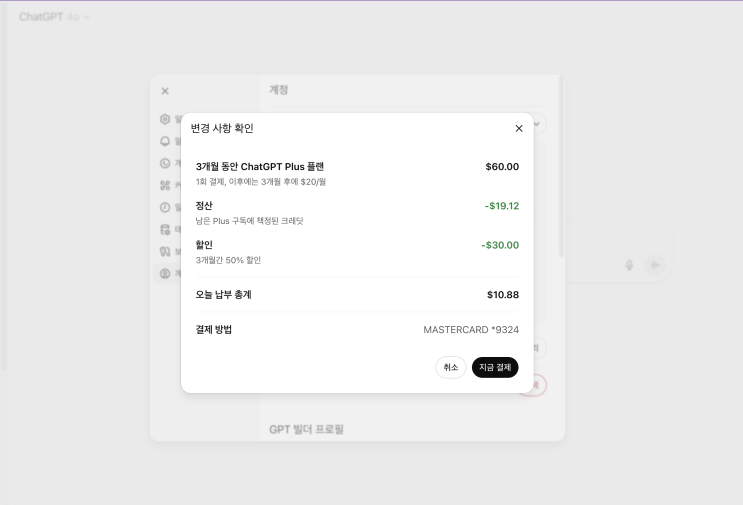Select the account profile icon
Viewport: 743px width, 505px height.
(165, 273)
